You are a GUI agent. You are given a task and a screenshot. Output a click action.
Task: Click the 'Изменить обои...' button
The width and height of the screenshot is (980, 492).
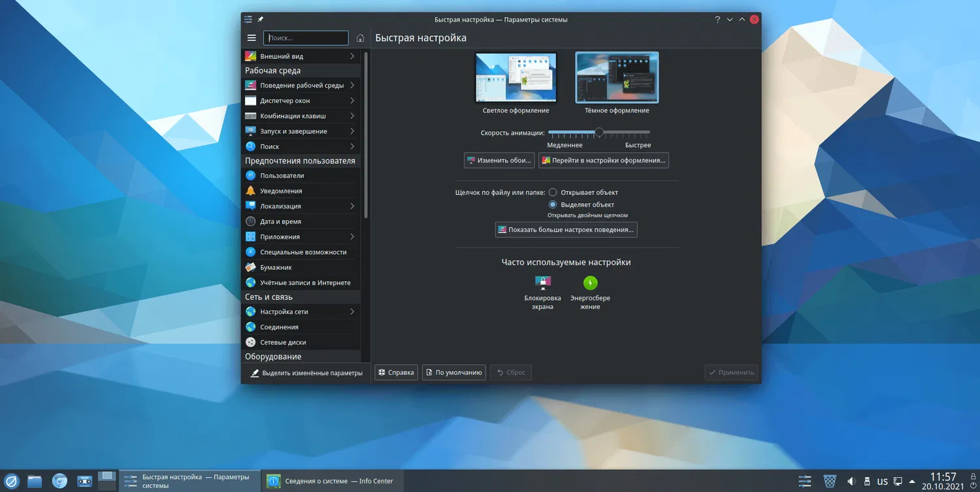[x=499, y=160]
